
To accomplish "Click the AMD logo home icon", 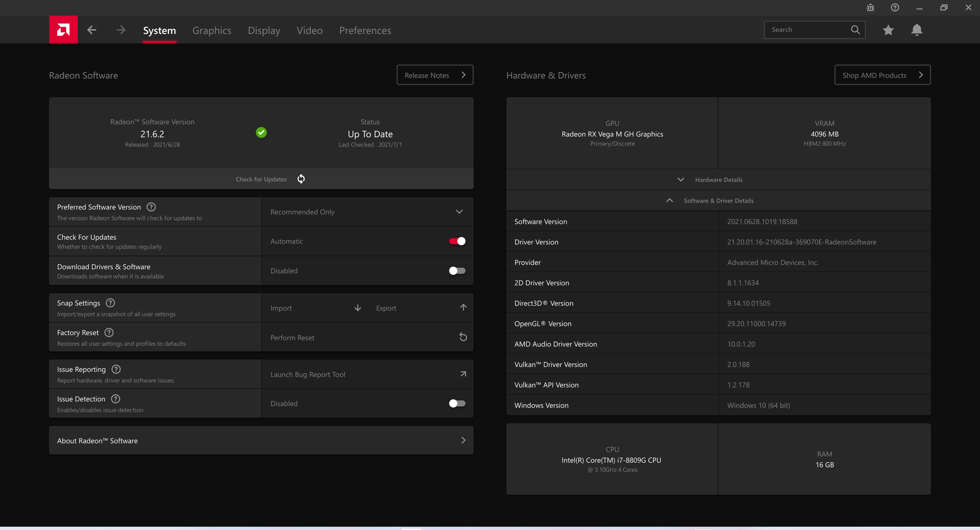I will tap(63, 30).
